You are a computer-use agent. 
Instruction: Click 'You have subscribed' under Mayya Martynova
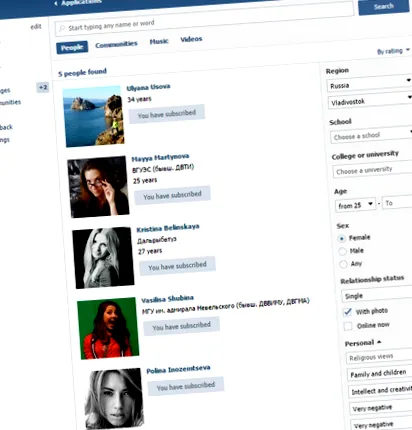pos(172,195)
